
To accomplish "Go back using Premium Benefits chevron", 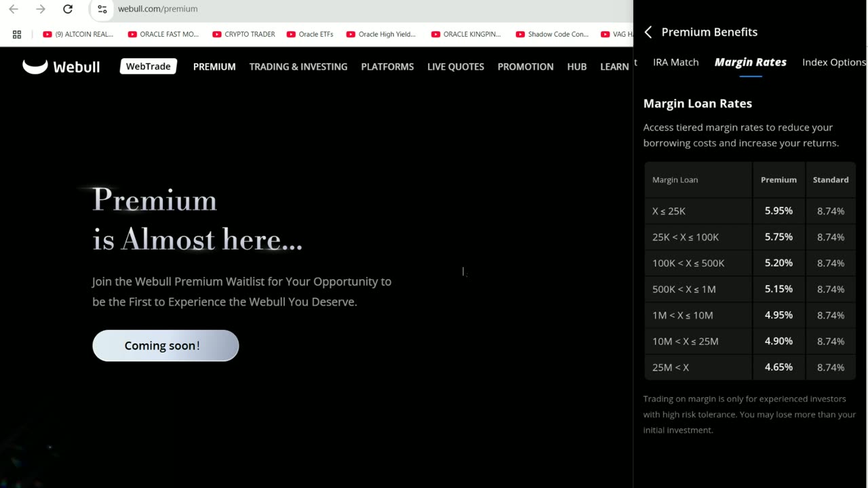I will click(648, 32).
